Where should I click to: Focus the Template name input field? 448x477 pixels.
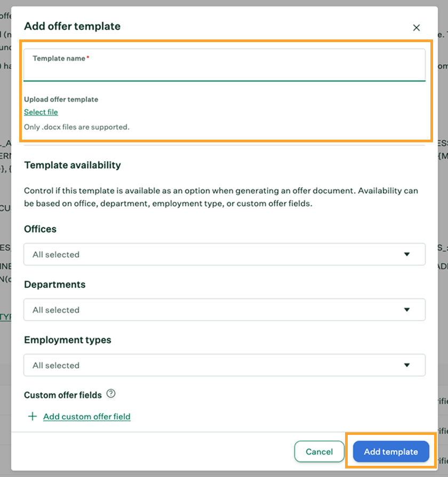[x=224, y=71]
